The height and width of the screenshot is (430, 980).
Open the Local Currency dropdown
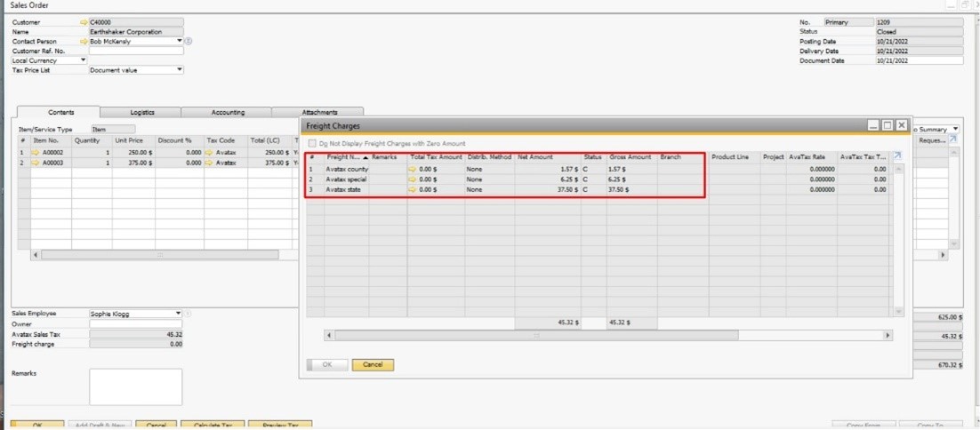click(x=84, y=60)
